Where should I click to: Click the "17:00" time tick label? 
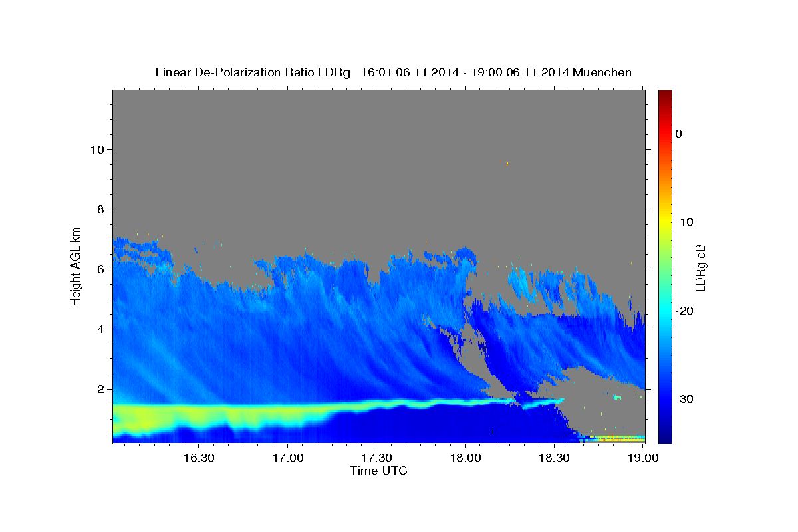point(287,458)
